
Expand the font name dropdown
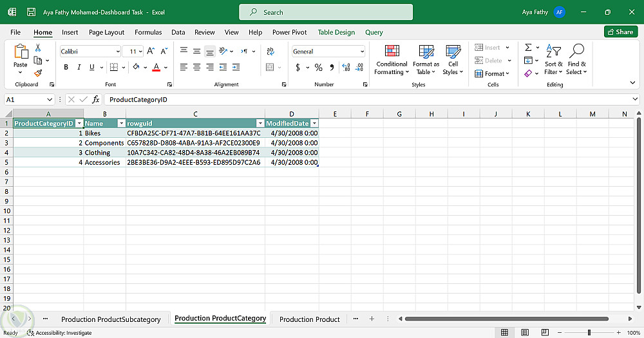[x=118, y=52]
